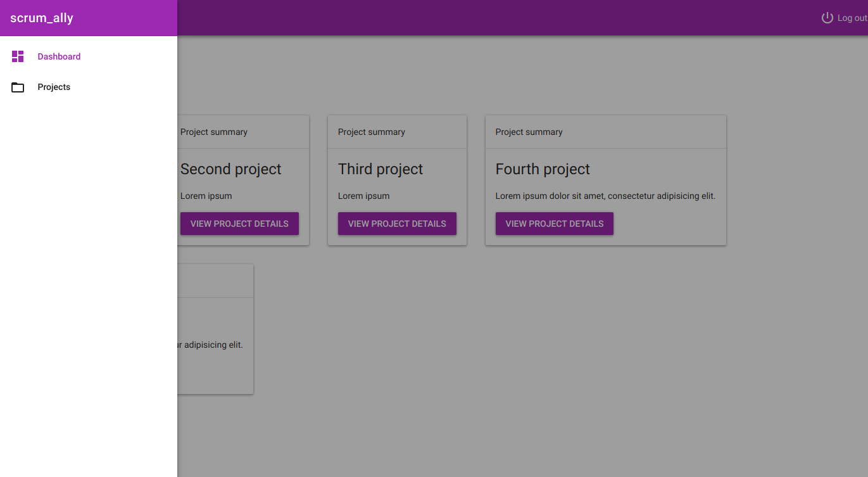
Task: Select the Second project heading
Action: (231, 169)
